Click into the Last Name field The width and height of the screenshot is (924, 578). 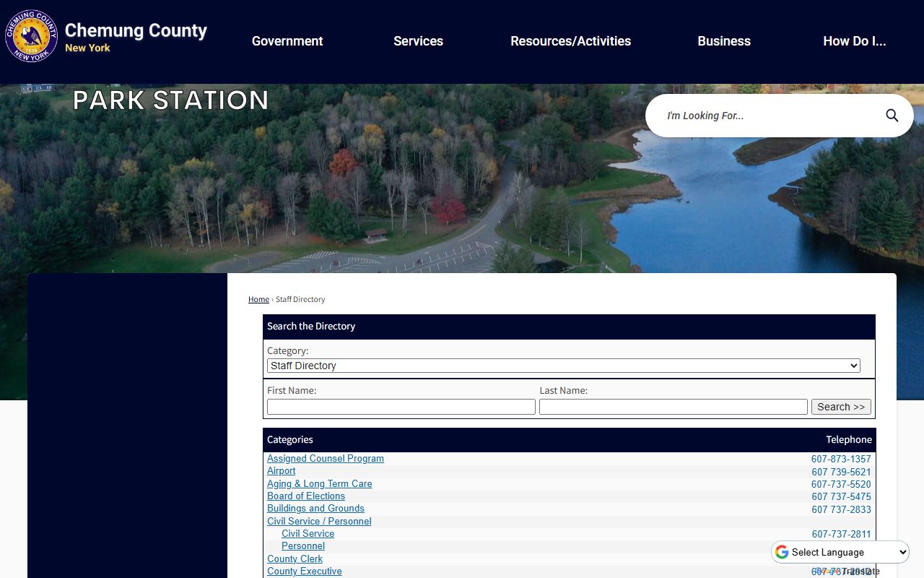pos(673,407)
